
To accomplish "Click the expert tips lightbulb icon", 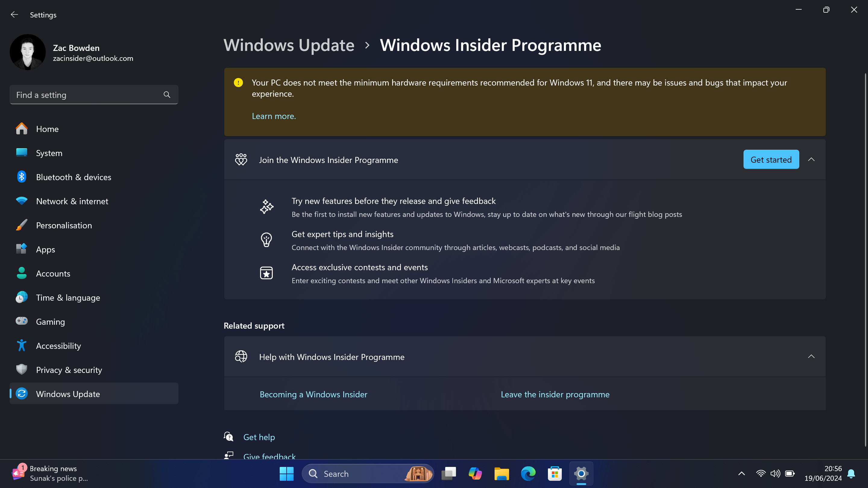I will coord(266,240).
